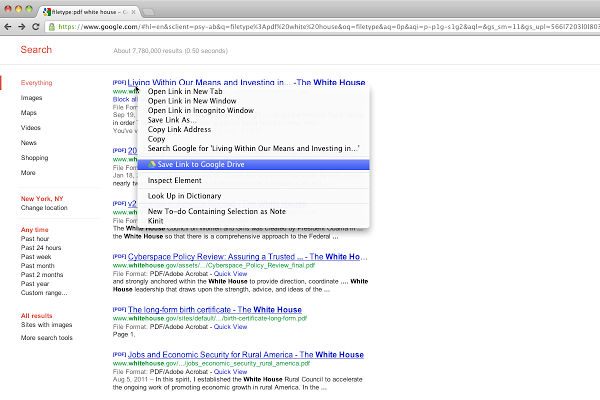This screenshot has width=600, height=400.
Task: Open Living Within Our Means result link
Action: tap(246, 82)
